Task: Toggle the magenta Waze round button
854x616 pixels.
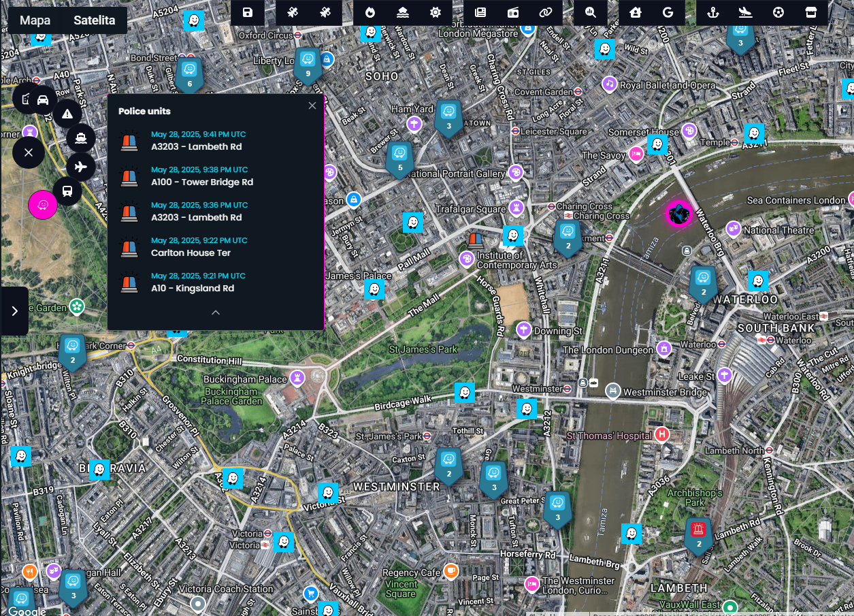Action: coord(43,205)
